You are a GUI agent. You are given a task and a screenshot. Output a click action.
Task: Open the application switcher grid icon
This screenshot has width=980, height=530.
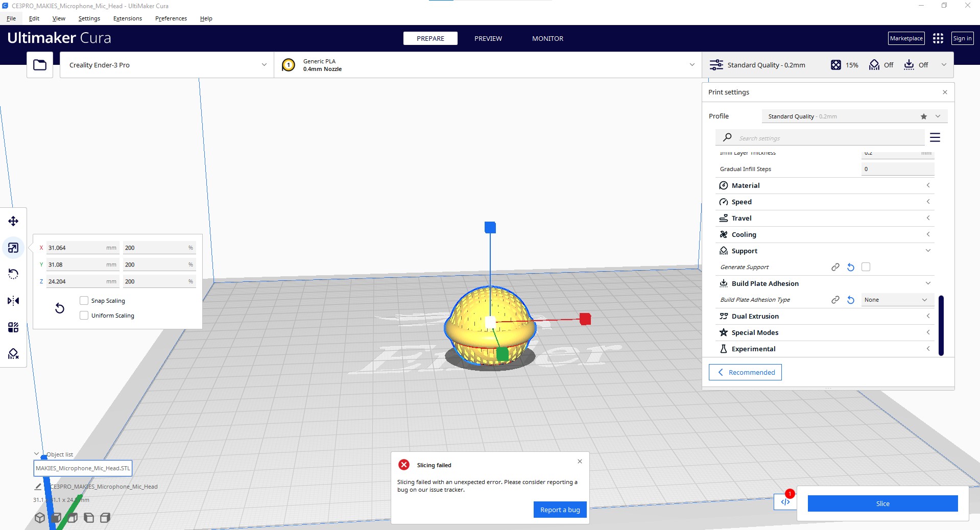coord(938,38)
